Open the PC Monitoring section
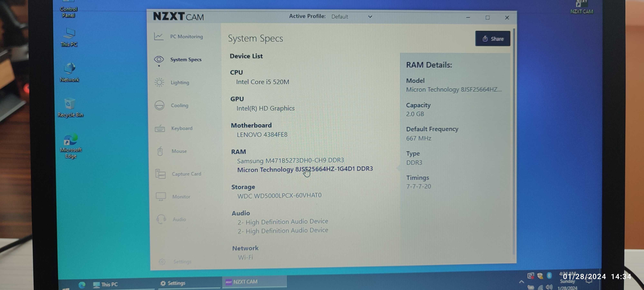This screenshot has width=644, height=290. pyautogui.click(x=179, y=37)
